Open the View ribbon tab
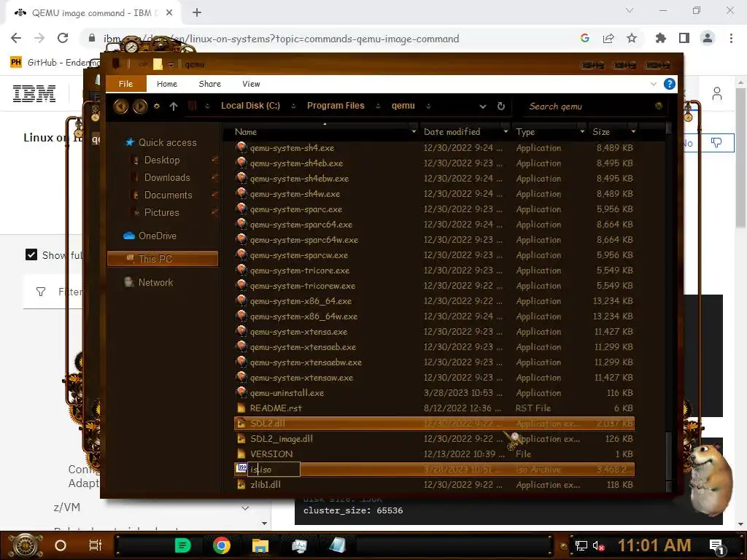Viewport: 747px width, 560px height. point(251,84)
